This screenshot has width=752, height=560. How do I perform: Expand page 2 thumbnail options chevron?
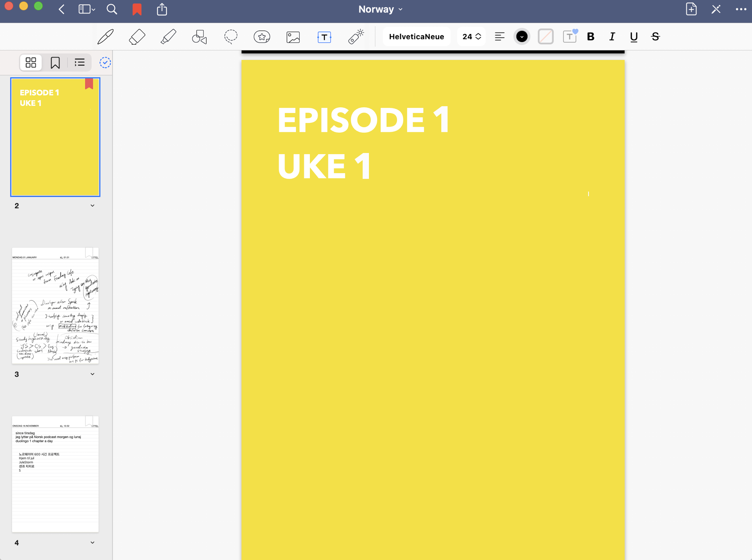[93, 206]
